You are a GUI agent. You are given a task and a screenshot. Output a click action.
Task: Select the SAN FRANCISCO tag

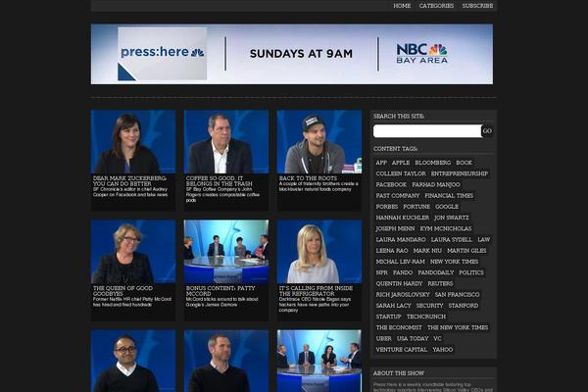457,294
